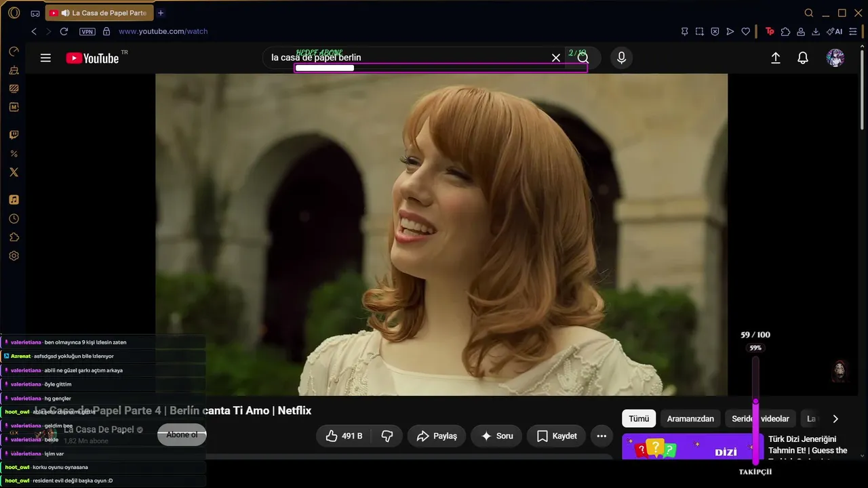
Task: Pin the page with the pinboard icon
Action: pyautogui.click(x=685, y=31)
